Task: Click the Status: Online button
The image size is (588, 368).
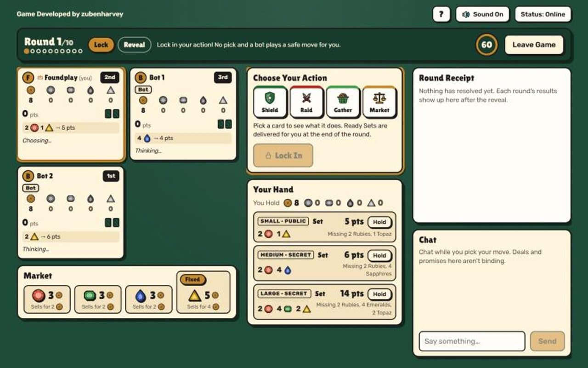Action: click(543, 14)
